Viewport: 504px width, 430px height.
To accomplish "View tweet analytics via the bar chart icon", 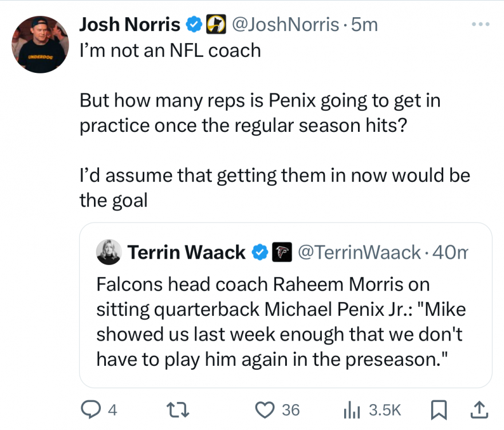I will [350, 410].
